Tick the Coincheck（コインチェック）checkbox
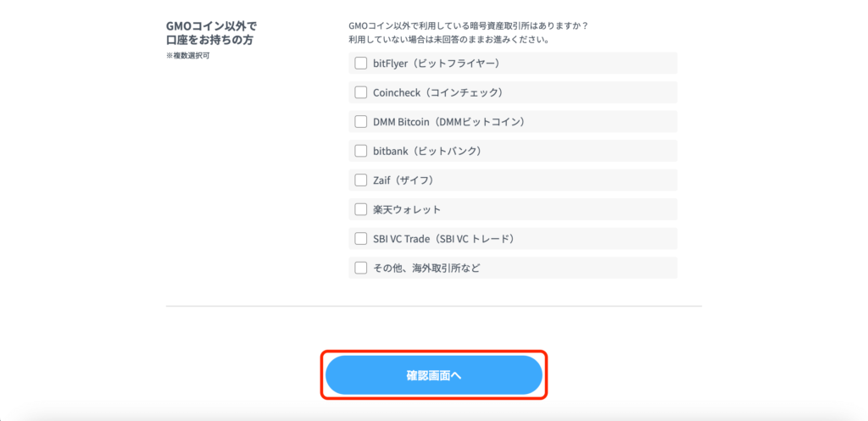 coord(360,92)
